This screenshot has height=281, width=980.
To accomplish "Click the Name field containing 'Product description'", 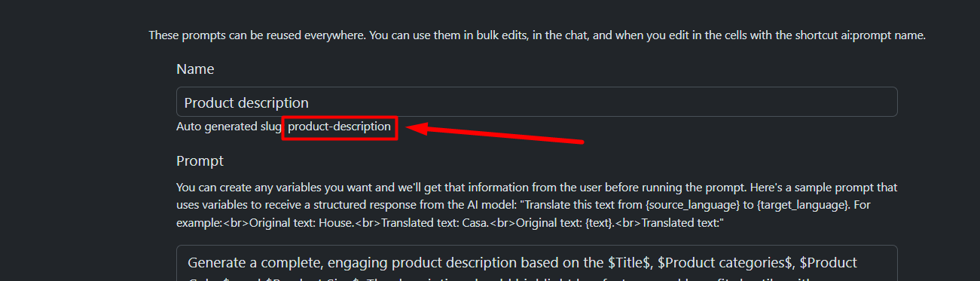I will [536, 102].
